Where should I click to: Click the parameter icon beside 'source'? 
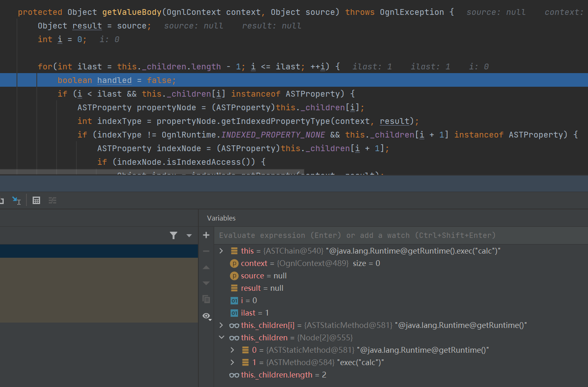234,275
